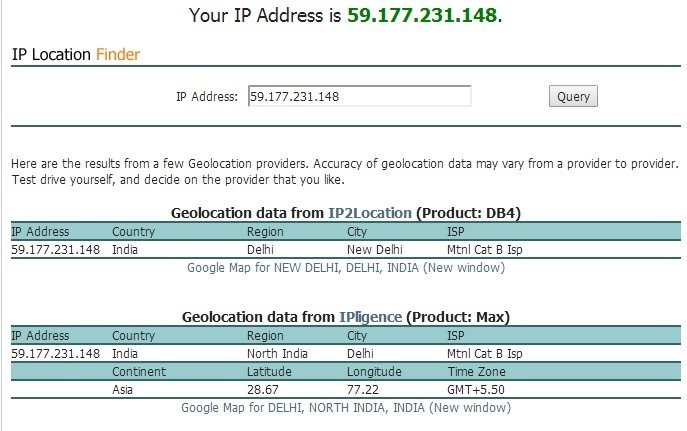The width and height of the screenshot is (687, 431).
Task: Open Google Map for DELHI, NORTH INDIA, INDIA
Action: [345, 408]
